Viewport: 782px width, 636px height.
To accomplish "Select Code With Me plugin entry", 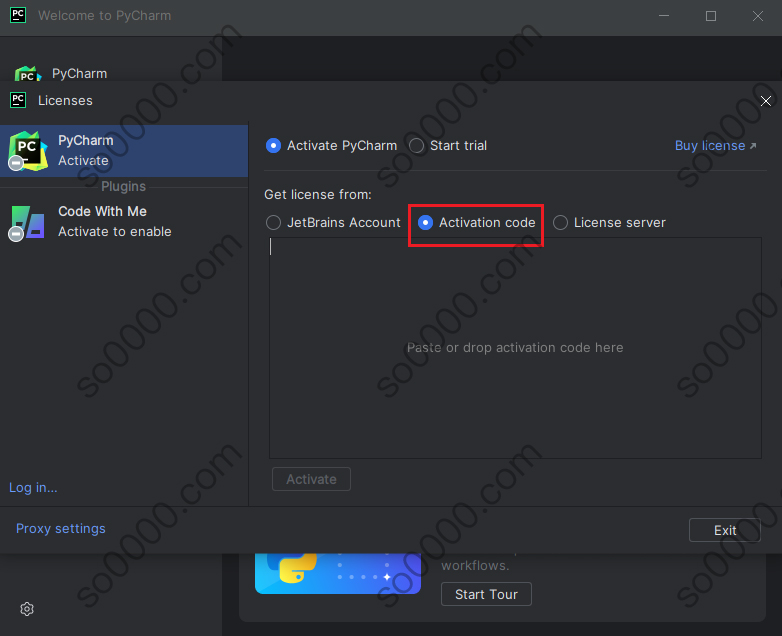I will (124, 221).
